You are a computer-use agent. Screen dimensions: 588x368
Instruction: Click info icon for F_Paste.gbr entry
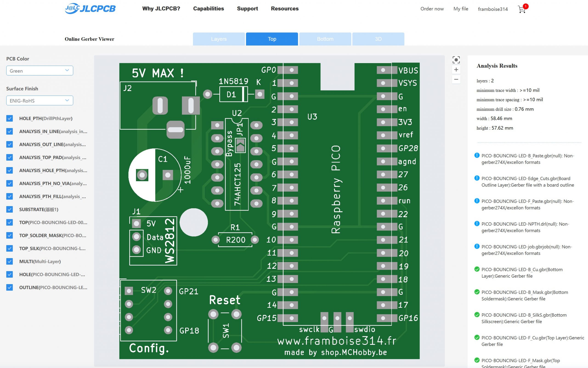(x=477, y=201)
